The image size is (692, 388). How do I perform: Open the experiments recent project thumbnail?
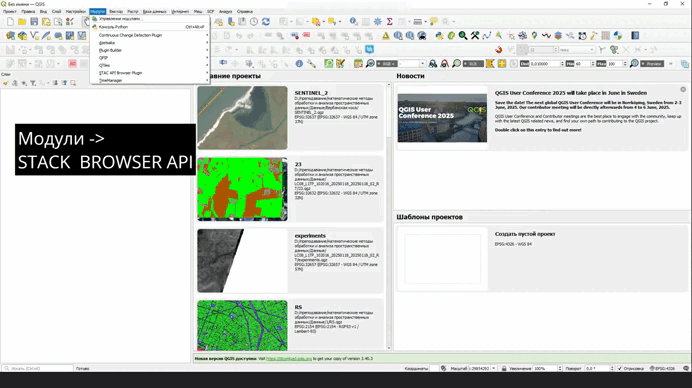click(242, 261)
